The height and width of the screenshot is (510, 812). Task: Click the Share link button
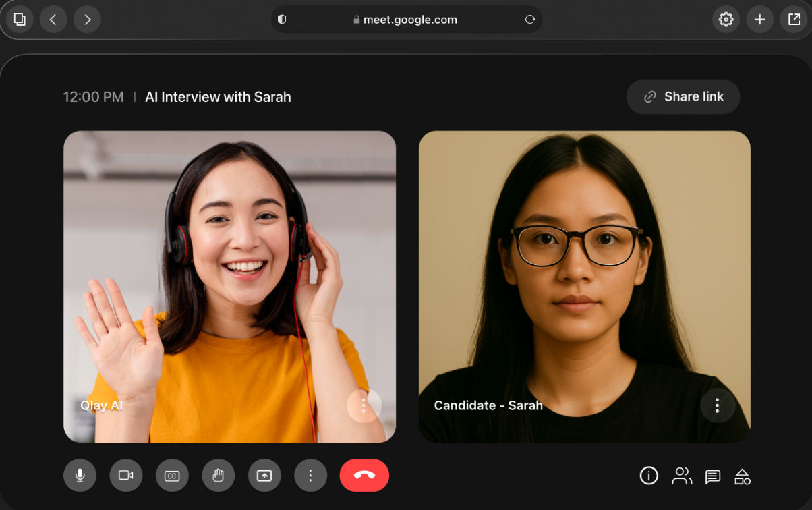pos(683,96)
